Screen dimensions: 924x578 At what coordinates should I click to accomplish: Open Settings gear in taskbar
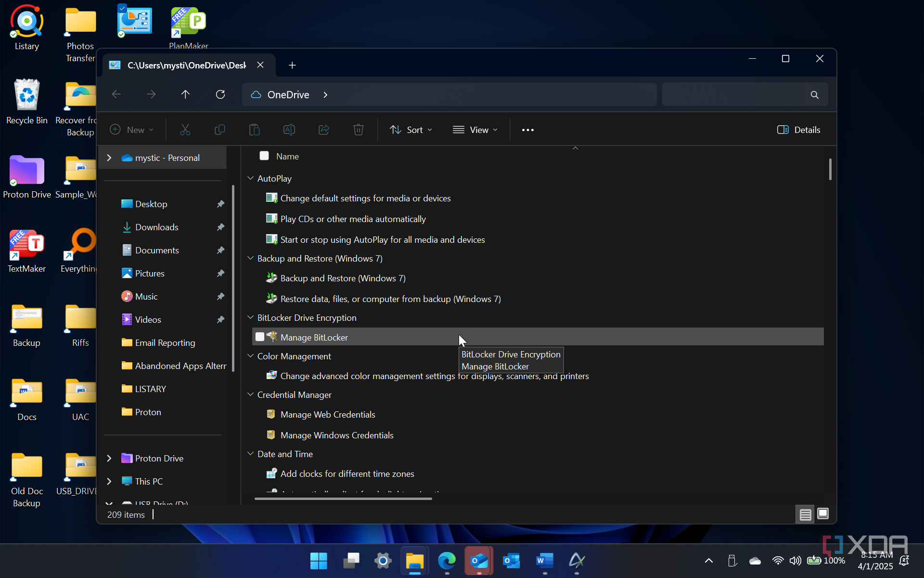383,561
